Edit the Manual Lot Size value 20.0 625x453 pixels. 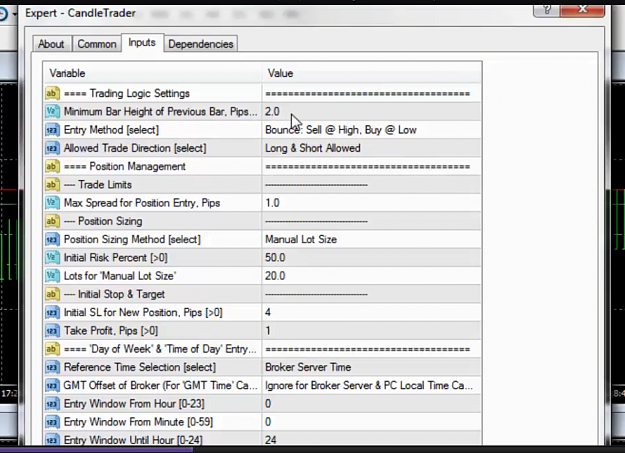[371, 276]
